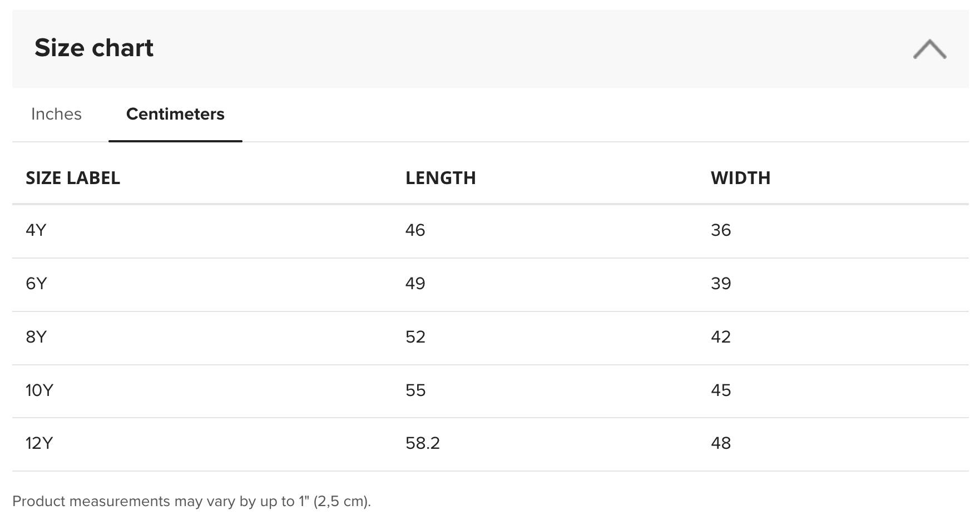Select the Centimeters tab
The height and width of the screenshot is (525, 980).
point(175,114)
